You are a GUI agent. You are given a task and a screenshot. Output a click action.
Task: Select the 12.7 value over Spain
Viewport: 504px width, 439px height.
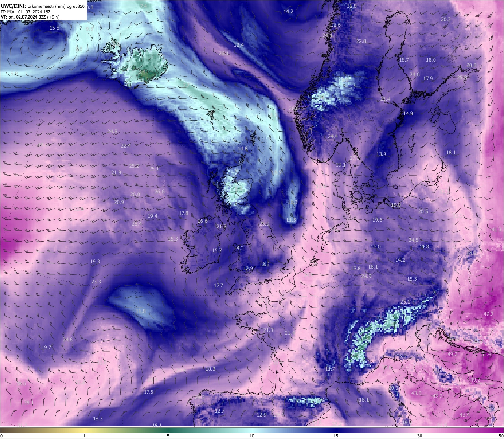[x=220, y=411]
